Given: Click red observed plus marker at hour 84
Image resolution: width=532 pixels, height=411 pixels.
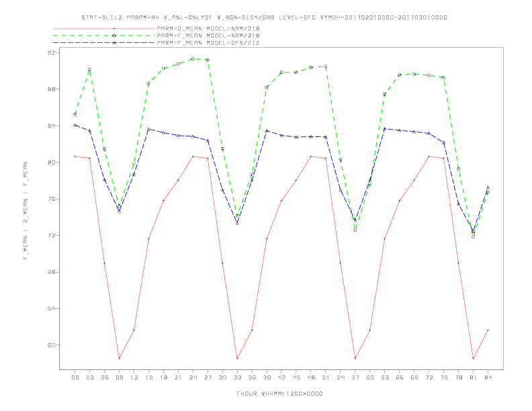Looking at the screenshot, I should tap(488, 330).
